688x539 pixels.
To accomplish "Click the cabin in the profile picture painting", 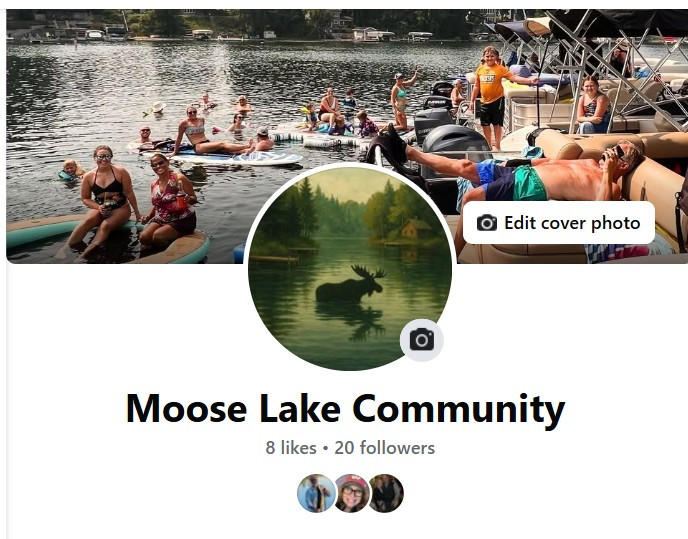I will tap(416, 229).
